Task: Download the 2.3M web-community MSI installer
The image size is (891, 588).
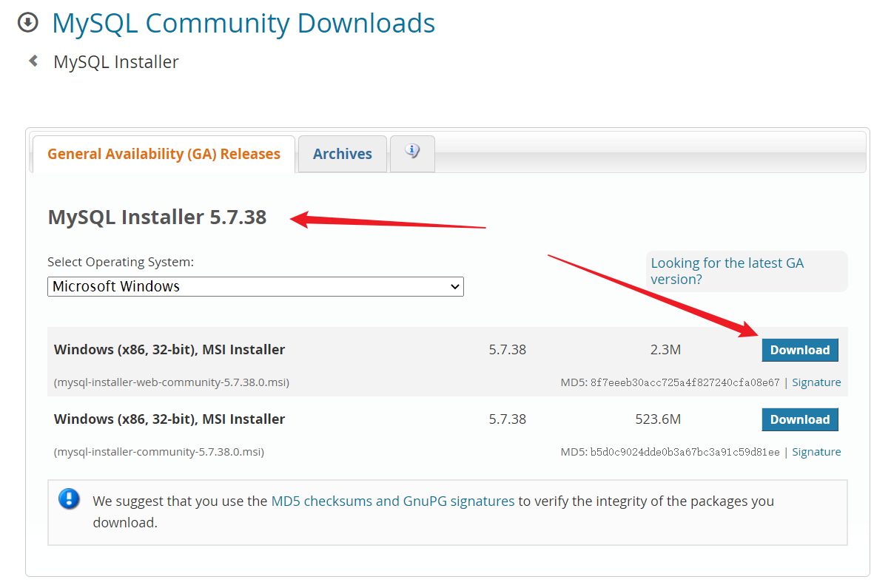Action: pyautogui.click(x=800, y=350)
